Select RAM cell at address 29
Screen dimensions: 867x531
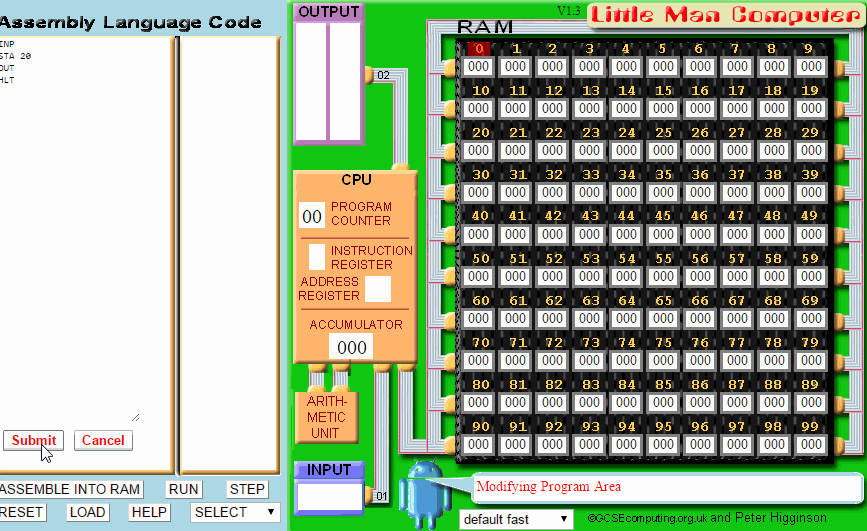tap(811, 150)
